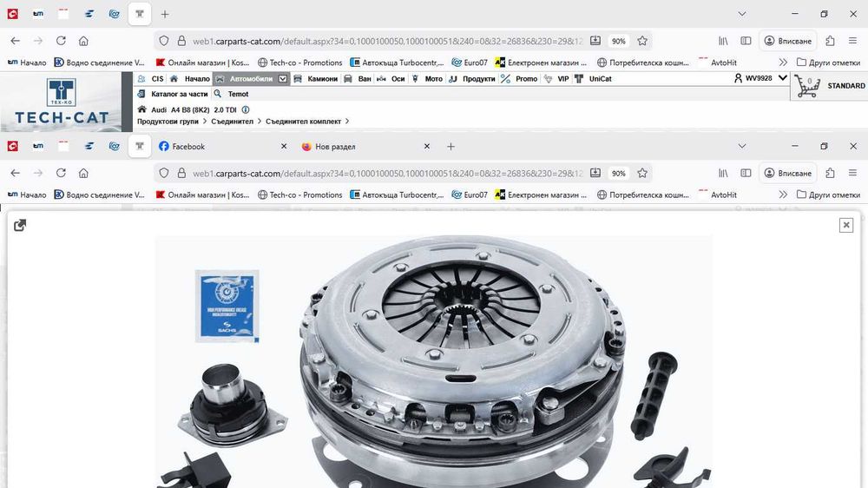Open hamburger menu in lower window

click(852, 173)
